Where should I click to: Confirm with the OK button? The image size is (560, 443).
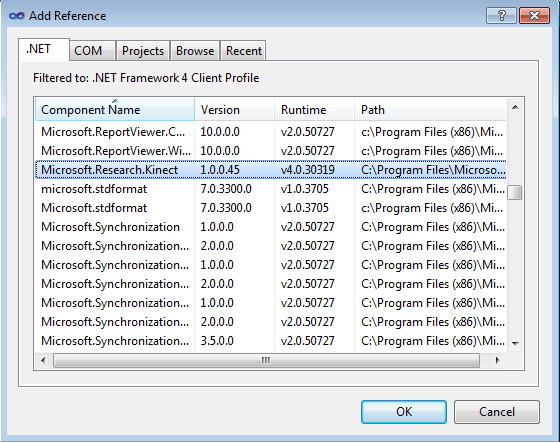(404, 412)
